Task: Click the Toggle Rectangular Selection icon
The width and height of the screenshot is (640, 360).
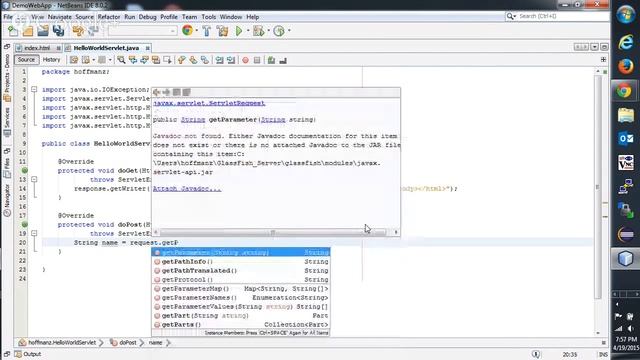Action: tap(167, 60)
